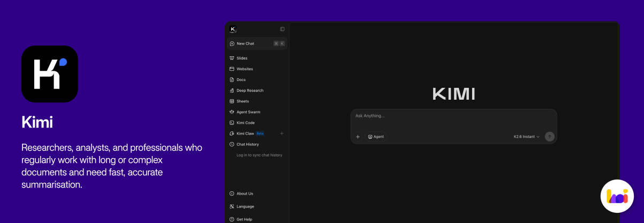Collapse the sidebar with panel toggle icon
Viewport: 644px width, 223px height.
point(282,29)
